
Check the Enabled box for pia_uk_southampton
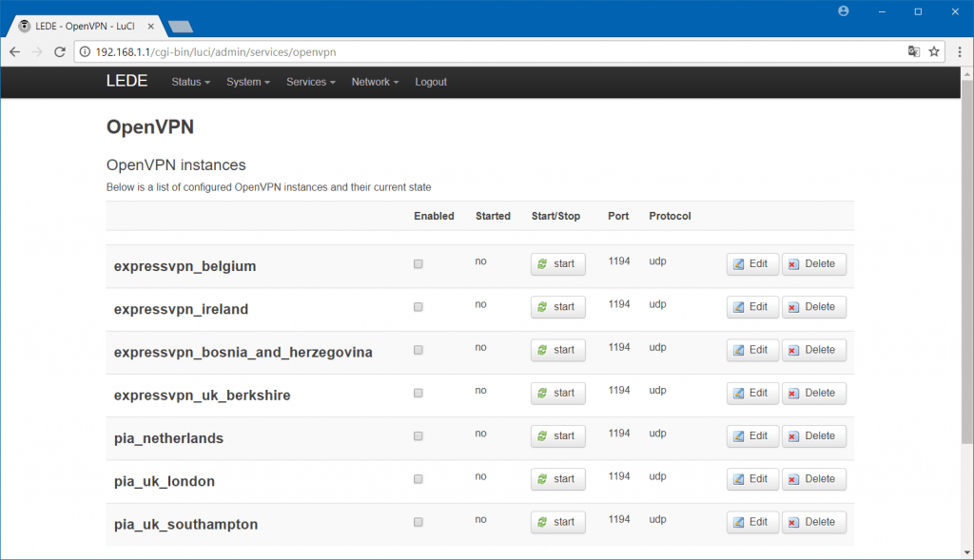(x=418, y=521)
